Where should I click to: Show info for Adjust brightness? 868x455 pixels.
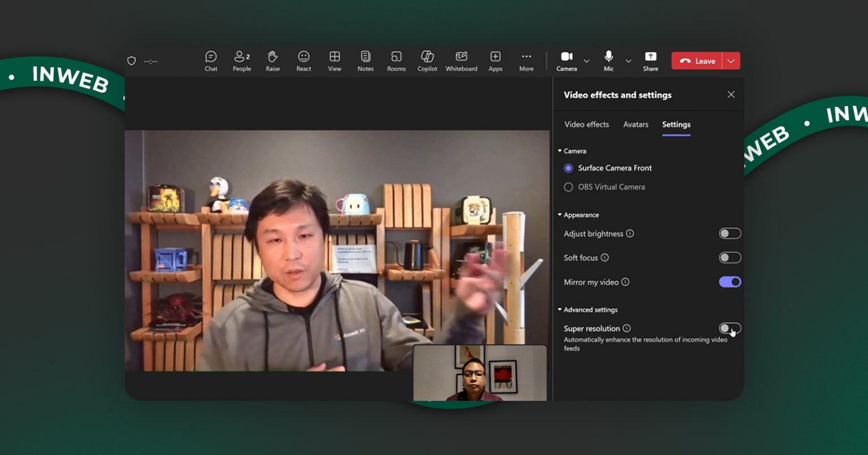click(630, 234)
